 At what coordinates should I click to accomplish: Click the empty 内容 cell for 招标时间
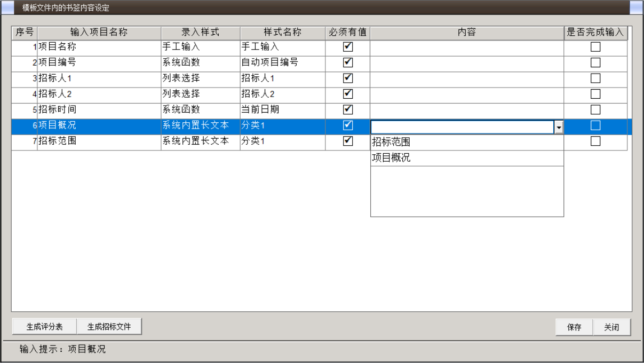click(x=467, y=110)
